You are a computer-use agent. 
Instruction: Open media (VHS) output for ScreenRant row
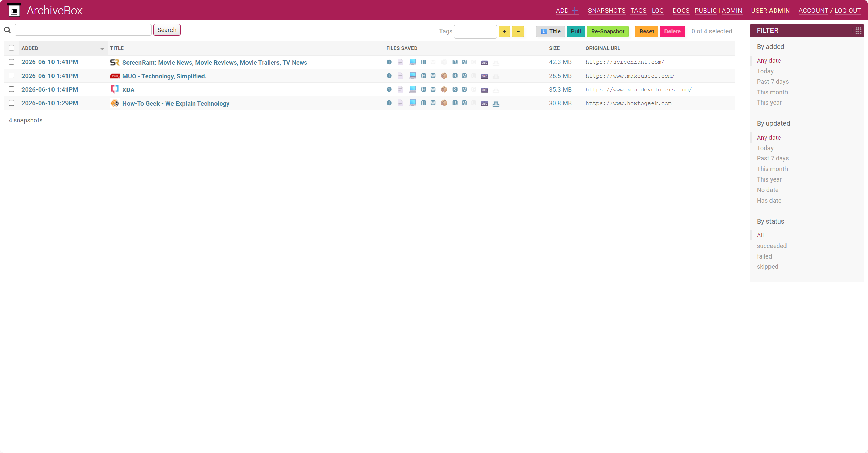click(x=484, y=63)
